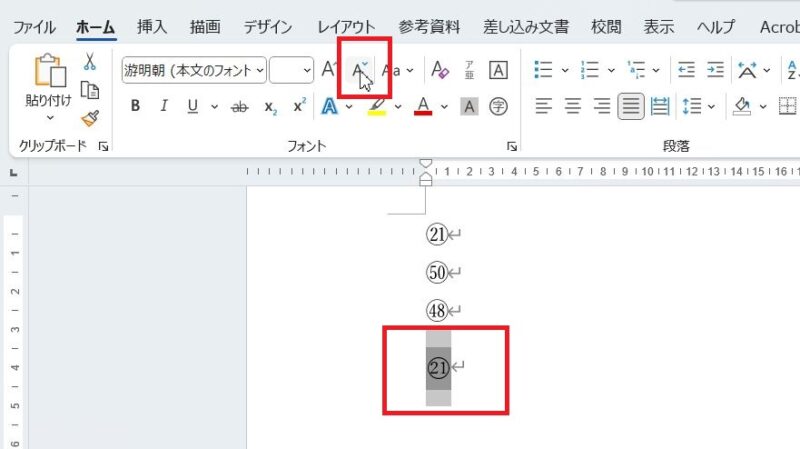Click the Cut scissors icon

[90, 62]
